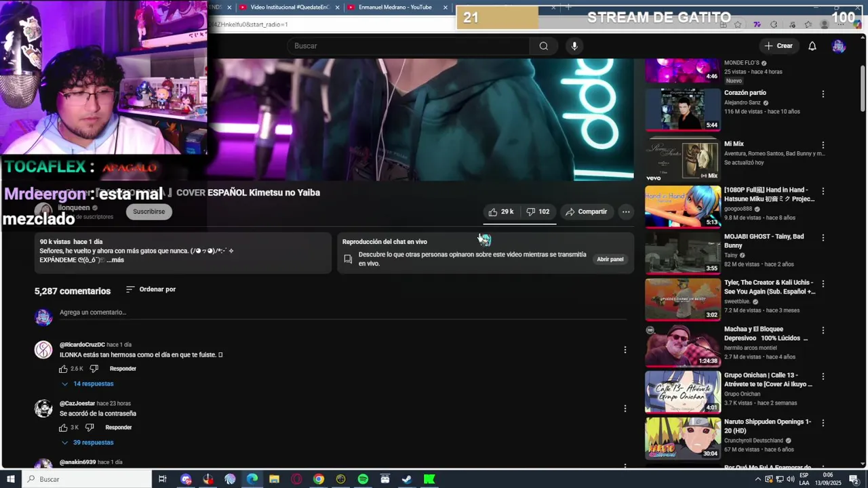Like CazJoestar's comment
The image size is (868, 488).
click(x=63, y=428)
